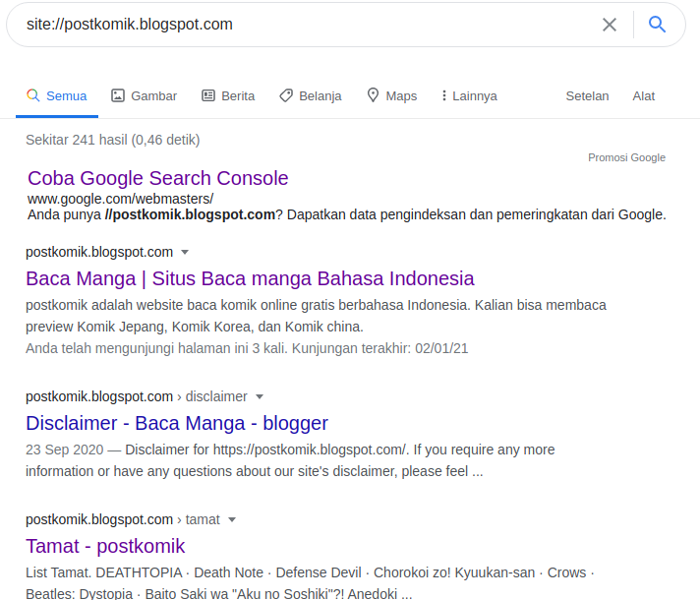Click the blue magnifier search icon
Image resolution: width=700 pixels, height=600 pixels.
[x=657, y=25]
